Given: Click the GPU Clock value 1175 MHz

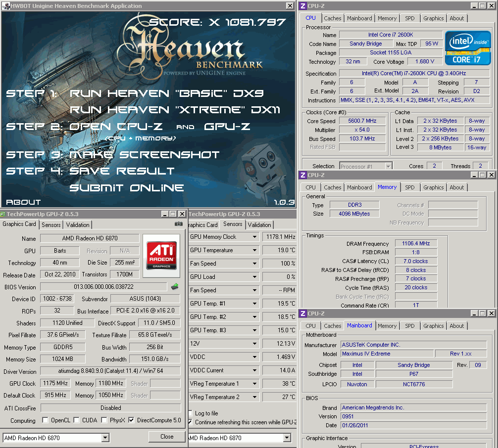Looking at the screenshot, I should pos(55,383).
